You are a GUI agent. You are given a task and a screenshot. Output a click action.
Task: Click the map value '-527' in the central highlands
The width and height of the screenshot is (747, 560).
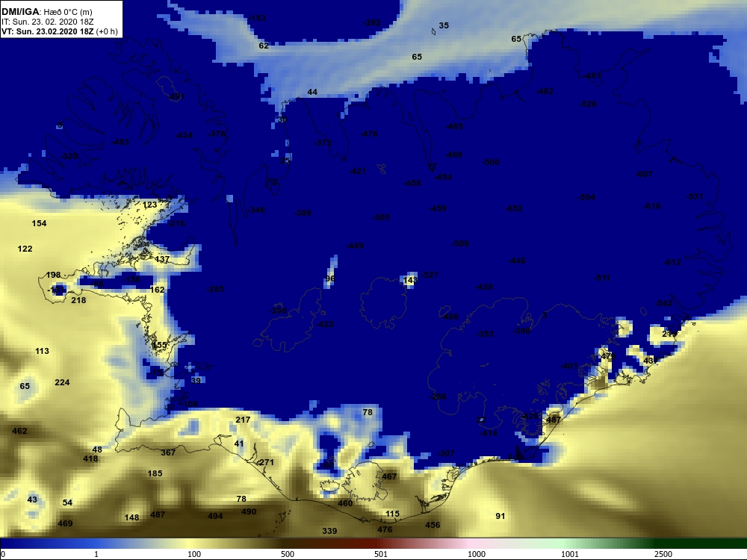click(x=430, y=275)
